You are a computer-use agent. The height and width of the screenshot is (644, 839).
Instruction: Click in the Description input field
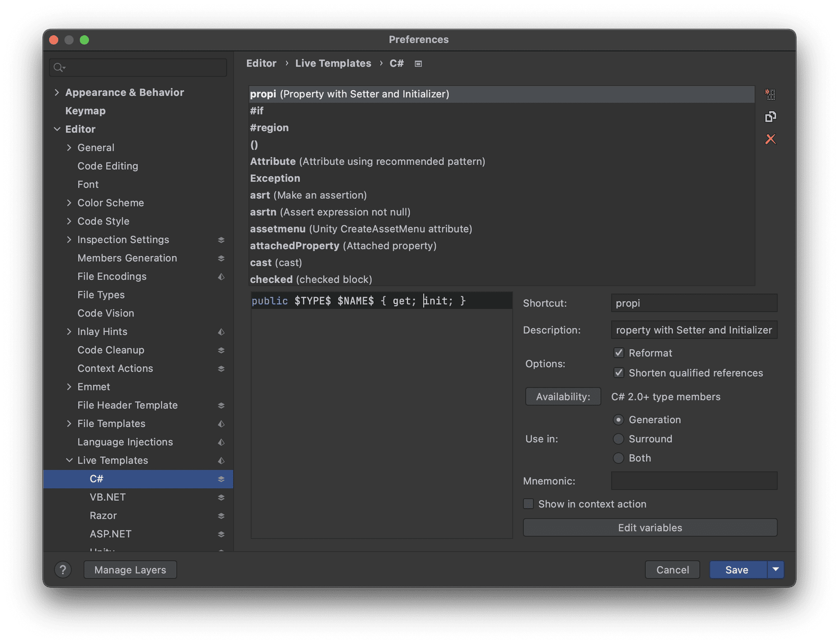(694, 330)
